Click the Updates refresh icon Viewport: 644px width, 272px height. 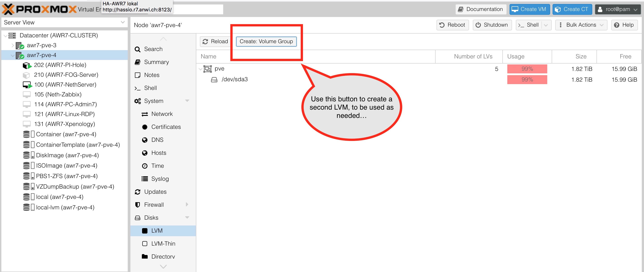(x=138, y=192)
